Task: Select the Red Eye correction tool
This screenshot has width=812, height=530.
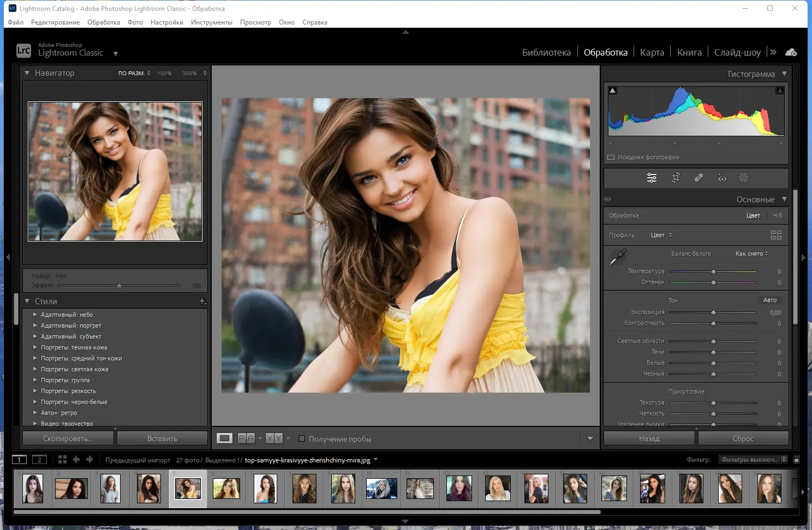Action: click(722, 178)
